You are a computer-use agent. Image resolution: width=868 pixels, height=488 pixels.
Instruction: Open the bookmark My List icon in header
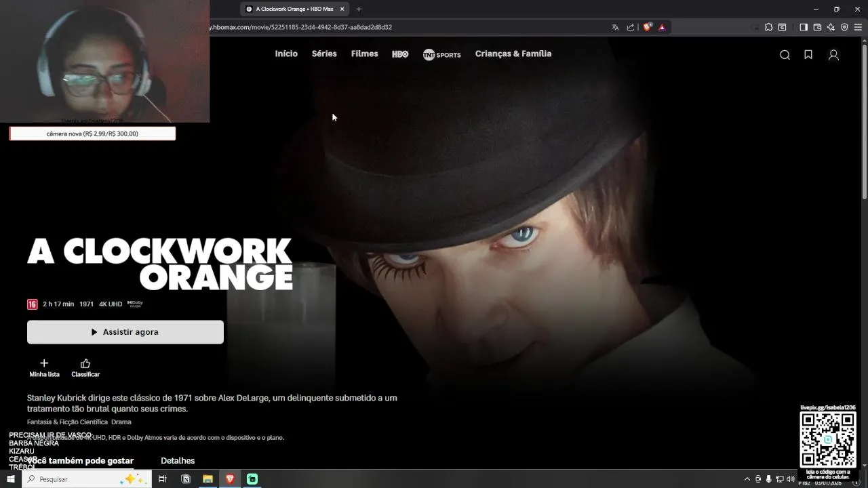tap(808, 55)
